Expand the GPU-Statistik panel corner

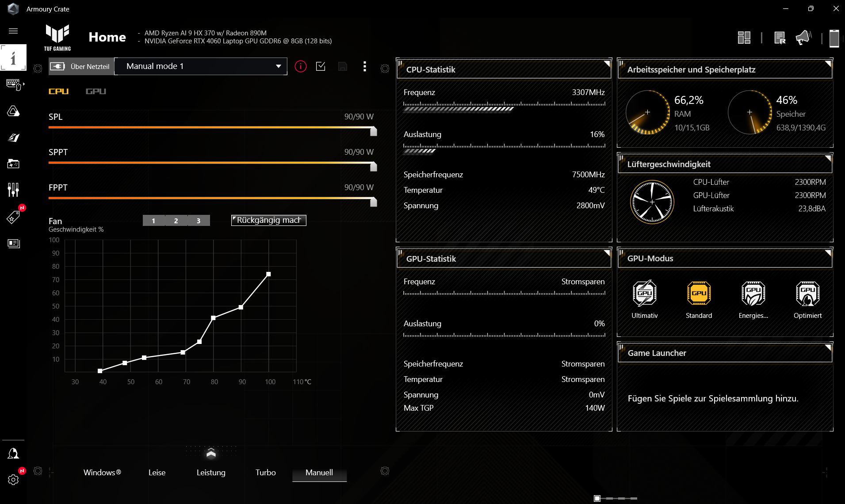coord(607,253)
